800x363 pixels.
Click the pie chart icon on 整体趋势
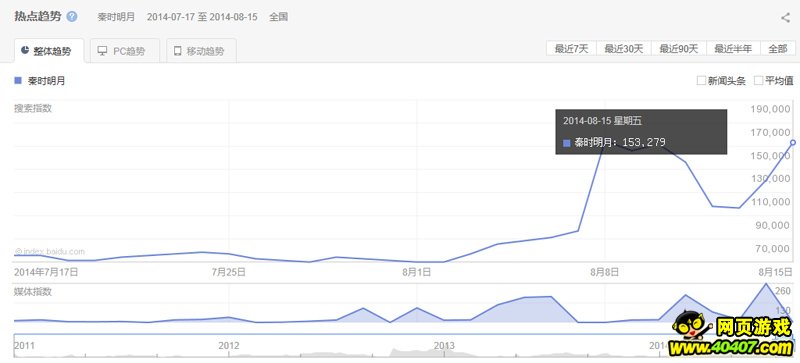25,51
